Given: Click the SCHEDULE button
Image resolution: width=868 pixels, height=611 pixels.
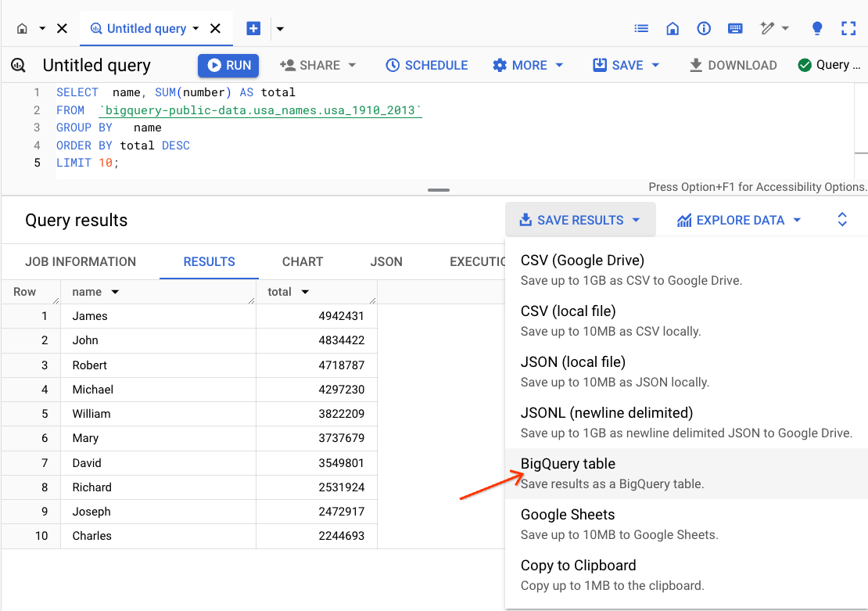Looking at the screenshot, I should (x=426, y=65).
